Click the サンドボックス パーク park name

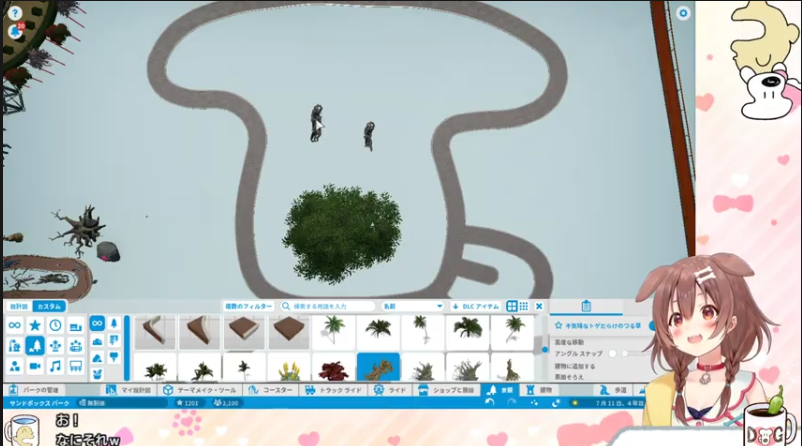click(x=39, y=403)
